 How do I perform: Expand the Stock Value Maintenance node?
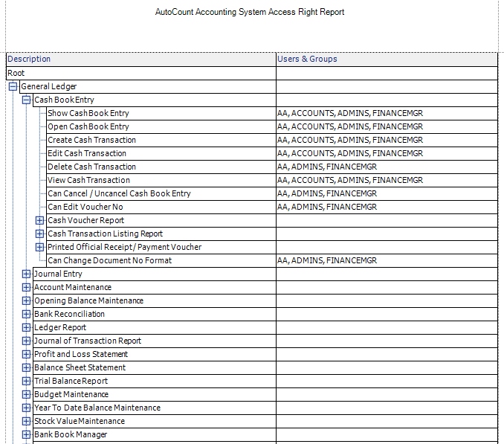tap(26, 421)
